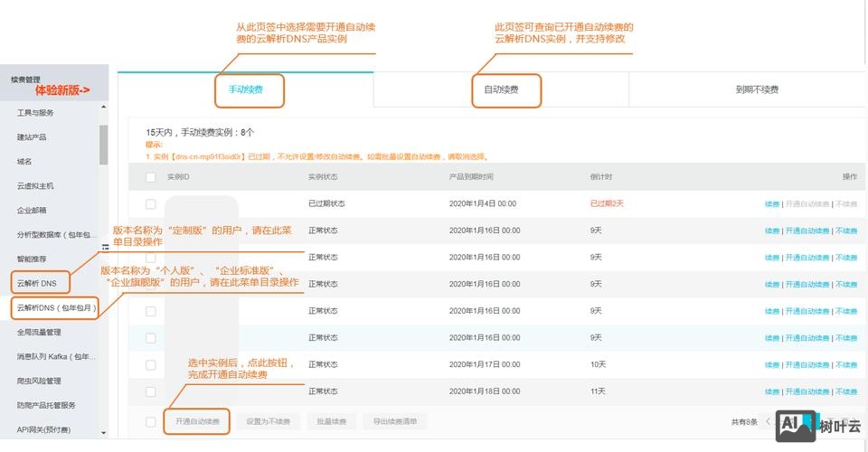Image resolution: width=868 pixels, height=452 pixels.
Task: Click the text 15天内，手动续费实例：8个
Action: click(200, 132)
